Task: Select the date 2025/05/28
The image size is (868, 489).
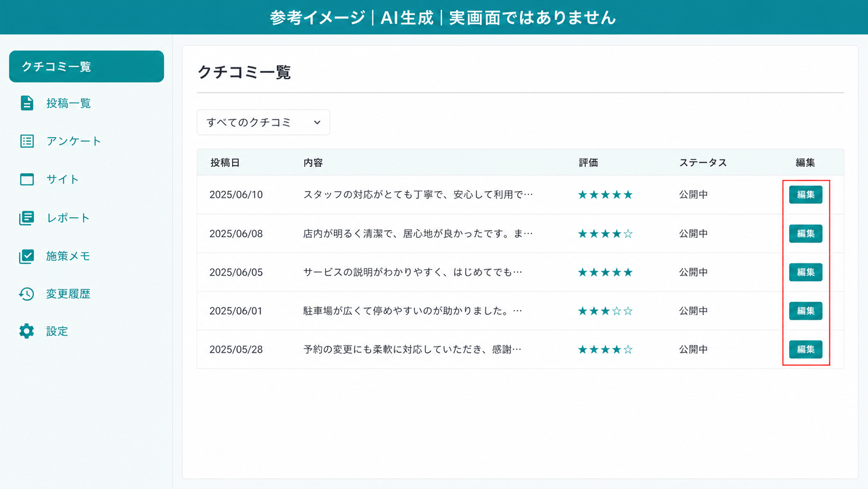Action: tap(236, 349)
